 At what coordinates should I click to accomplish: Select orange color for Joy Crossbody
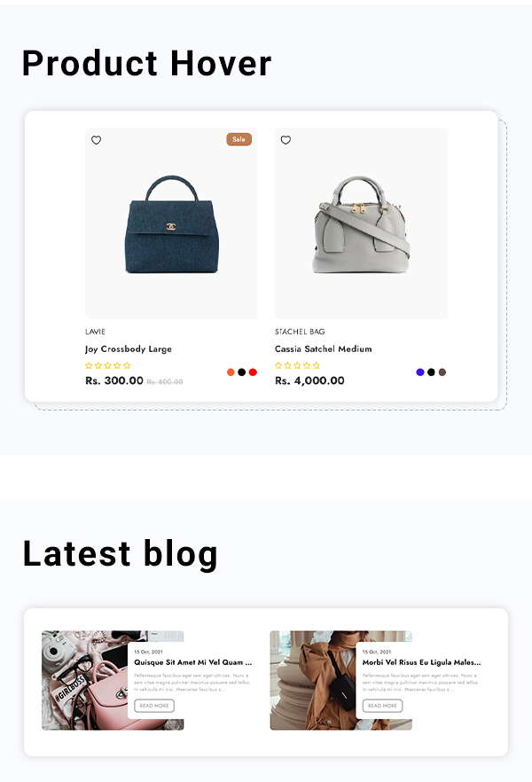coord(231,372)
